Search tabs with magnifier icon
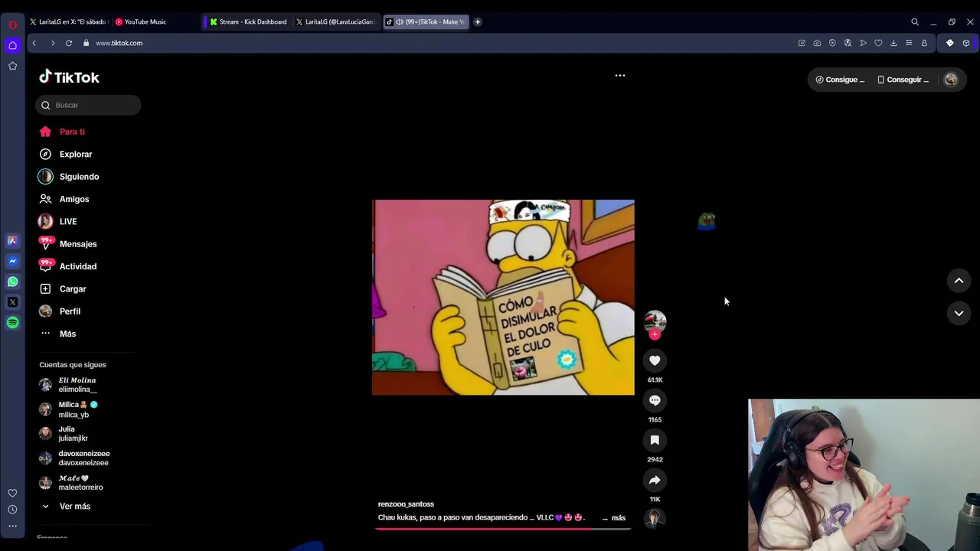 [915, 22]
